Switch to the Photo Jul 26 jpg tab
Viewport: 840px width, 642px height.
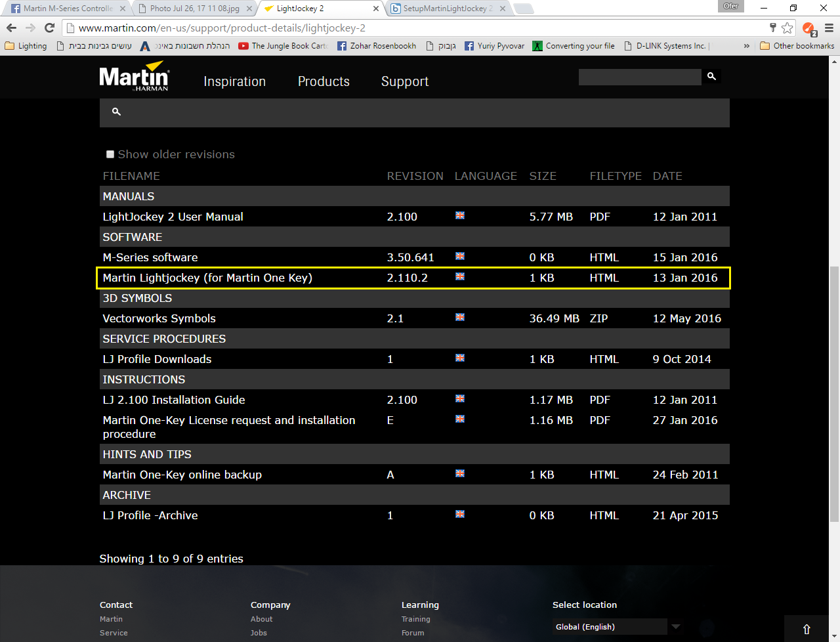pyautogui.click(x=194, y=9)
